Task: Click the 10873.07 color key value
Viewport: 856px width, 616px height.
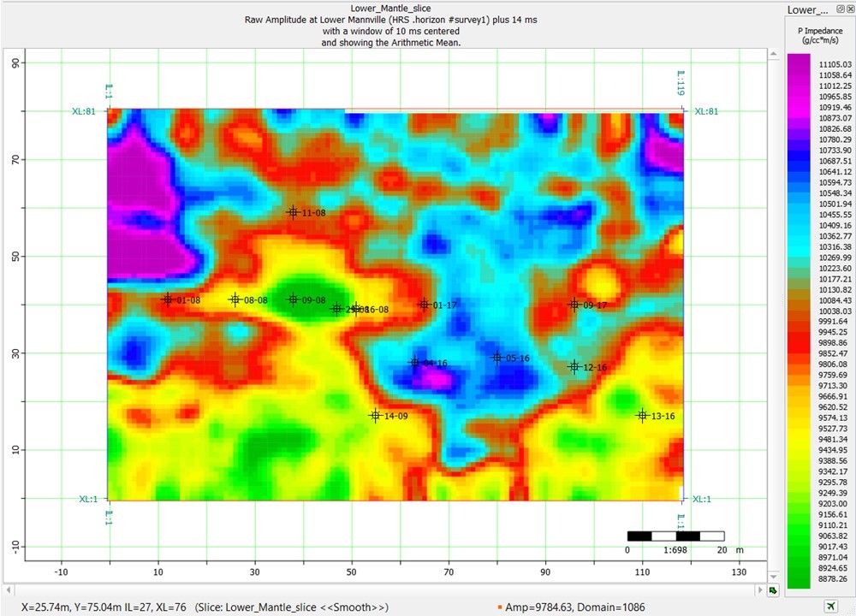Action: pos(835,118)
